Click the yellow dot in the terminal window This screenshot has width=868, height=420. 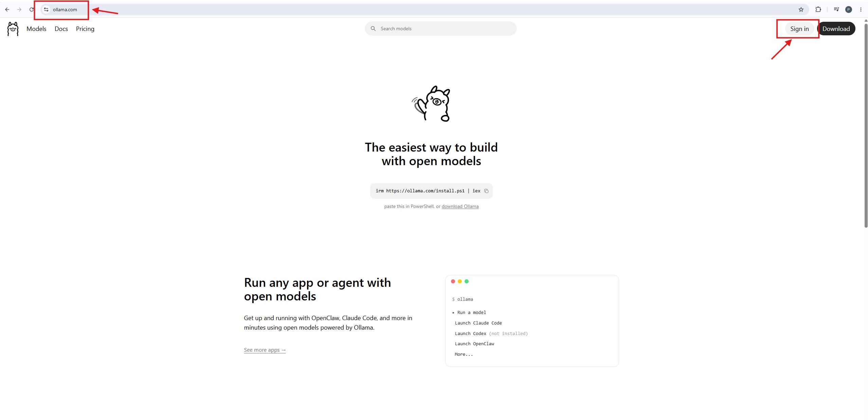[x=459, y=281]
